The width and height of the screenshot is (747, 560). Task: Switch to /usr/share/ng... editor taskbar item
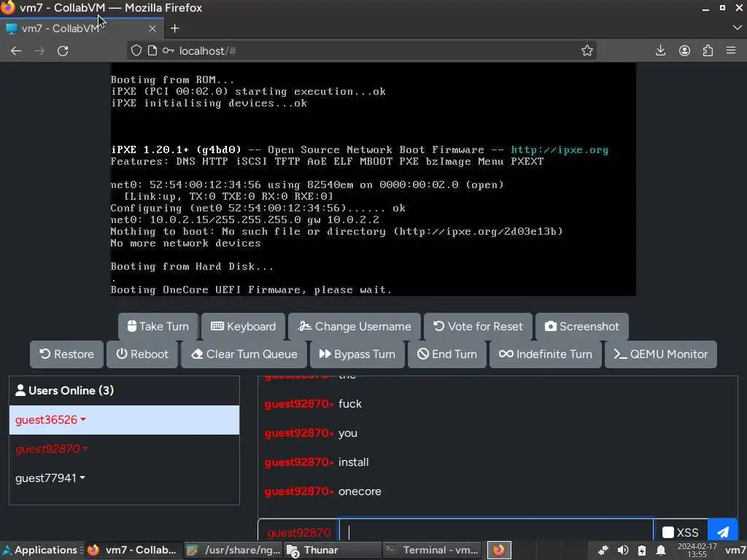[234, 550]
